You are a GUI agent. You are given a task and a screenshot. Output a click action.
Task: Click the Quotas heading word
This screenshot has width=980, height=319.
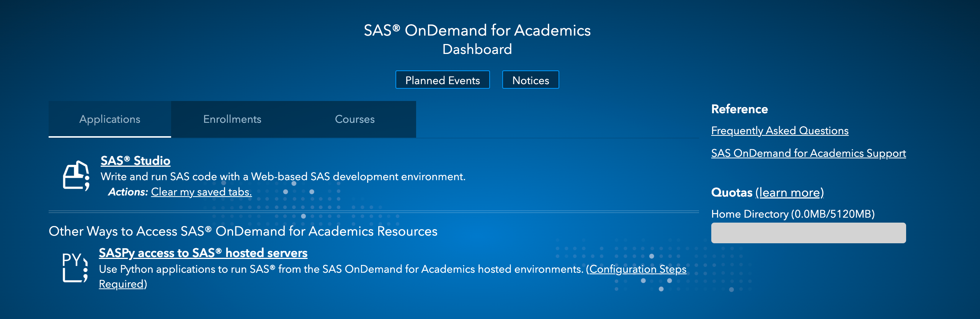coord(732,192)
